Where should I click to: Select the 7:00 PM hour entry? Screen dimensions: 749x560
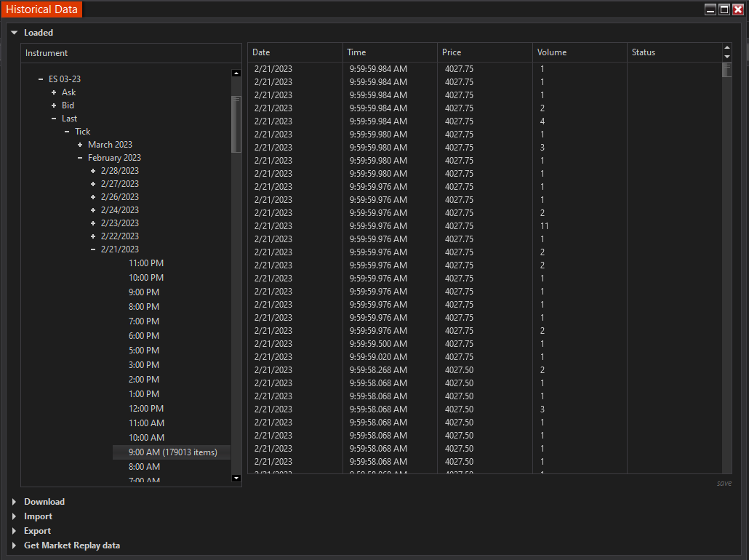coord(144,321)
